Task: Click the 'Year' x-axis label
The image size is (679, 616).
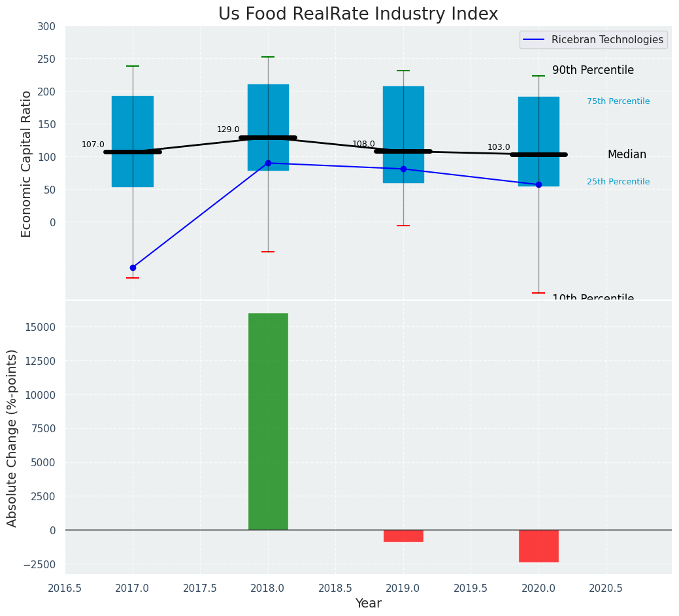Action: coord(369,603)
